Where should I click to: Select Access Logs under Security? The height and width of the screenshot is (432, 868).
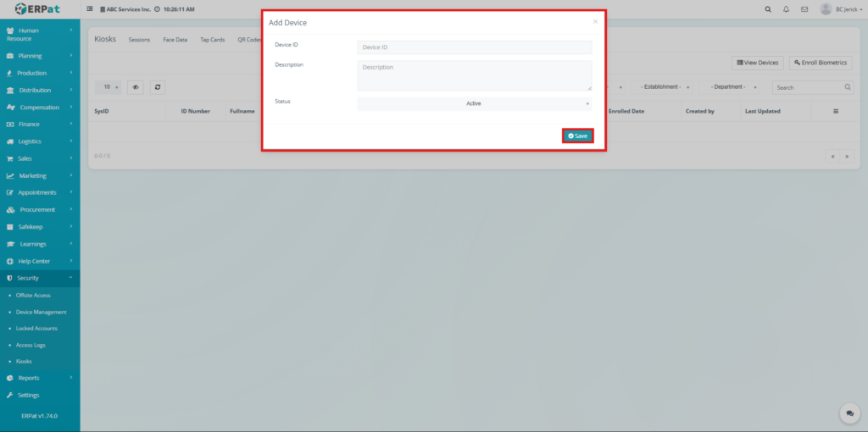click(x=31, y=345)
